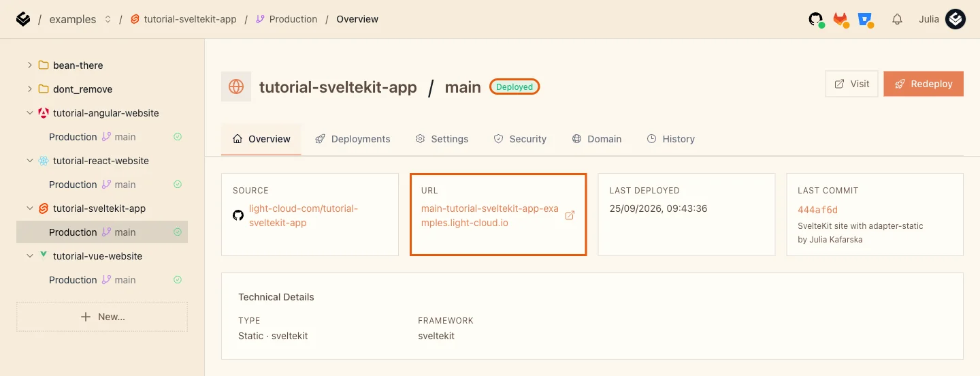Image resolution: width=980 pixels, height=376 pixels.
Task: Click the Svelte icon in the breadcrumb
Action: [x=135, y=19]
